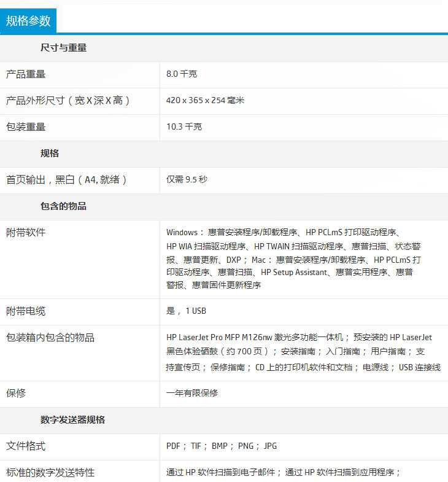
Task: Click the 保修 label
Action: coord(16,394)
